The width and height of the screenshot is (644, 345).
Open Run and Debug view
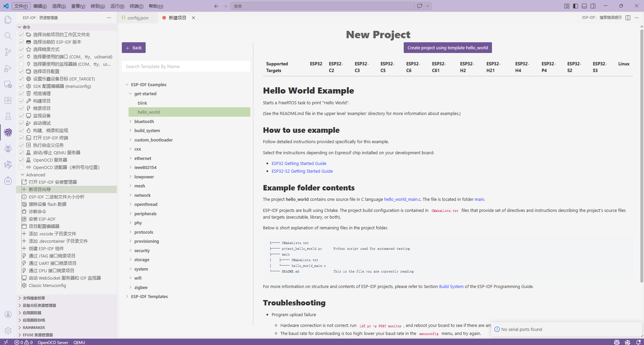point(8,68)
